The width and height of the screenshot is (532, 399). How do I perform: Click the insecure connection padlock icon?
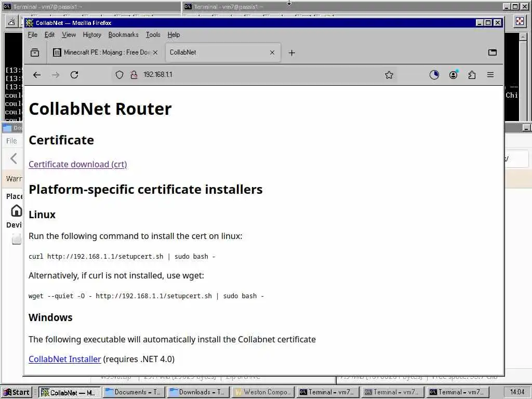(134, 75)
